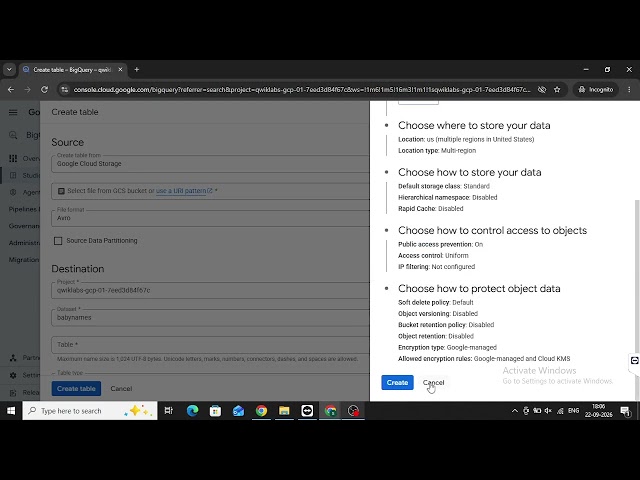Click the muted volume tray icon

(548, 411)
